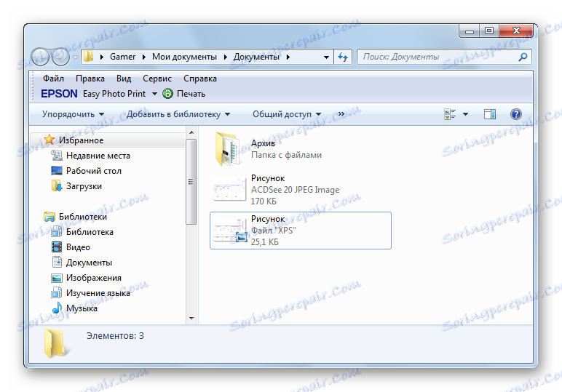Go forward with the round Forward arrow button
Screen dimensions: 562x392
tap(61, 57)
